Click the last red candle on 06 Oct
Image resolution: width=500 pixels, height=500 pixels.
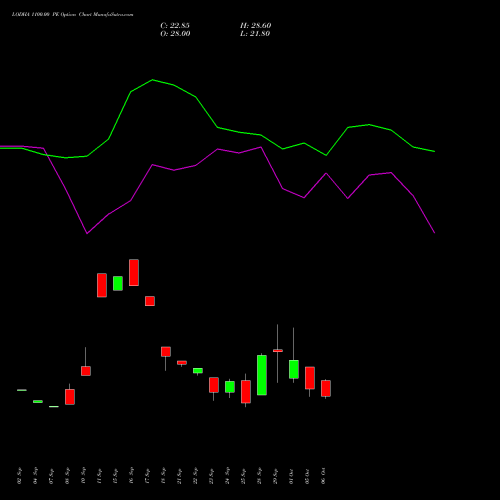click(x=326, y=388)
